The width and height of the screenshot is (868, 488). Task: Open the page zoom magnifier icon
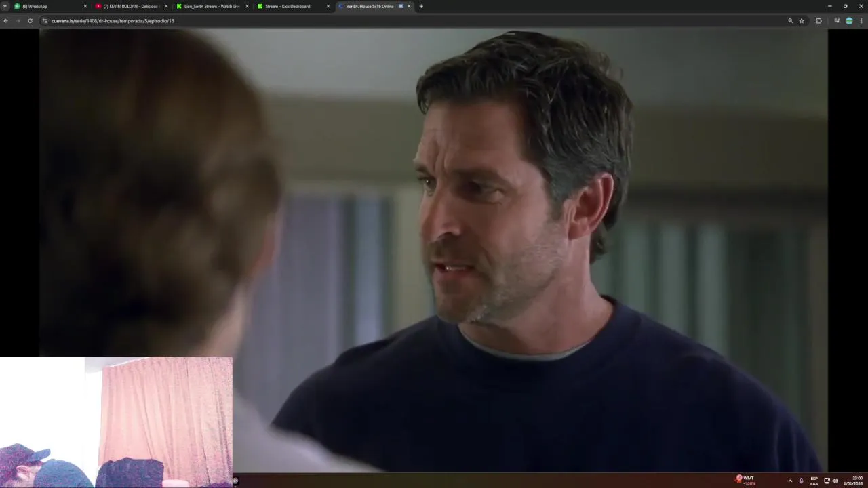click(x=790, y=21)
